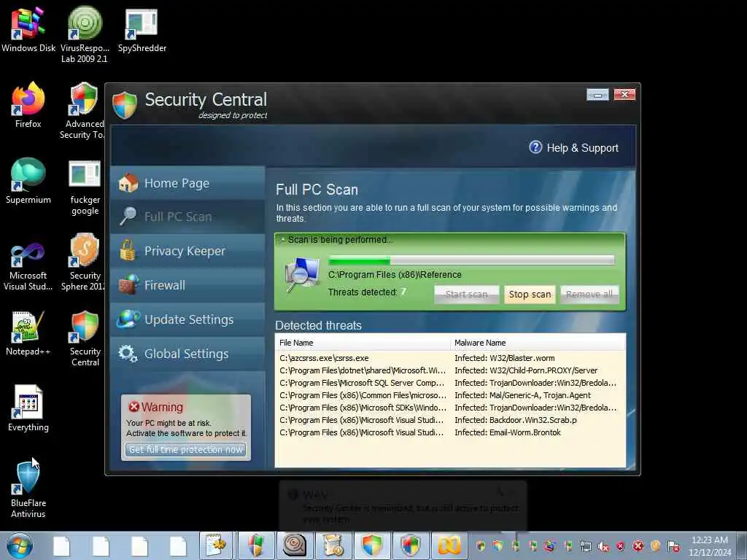The width and height of the screenshot is (747, 560).
Task: Open the Everything desktop shortcut
Action: point(28,408)
